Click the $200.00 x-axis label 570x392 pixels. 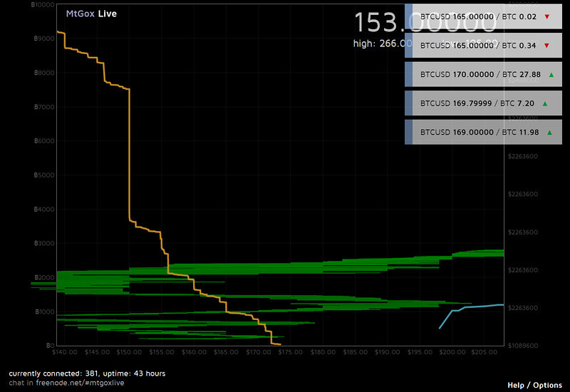[x=452, y=352]
